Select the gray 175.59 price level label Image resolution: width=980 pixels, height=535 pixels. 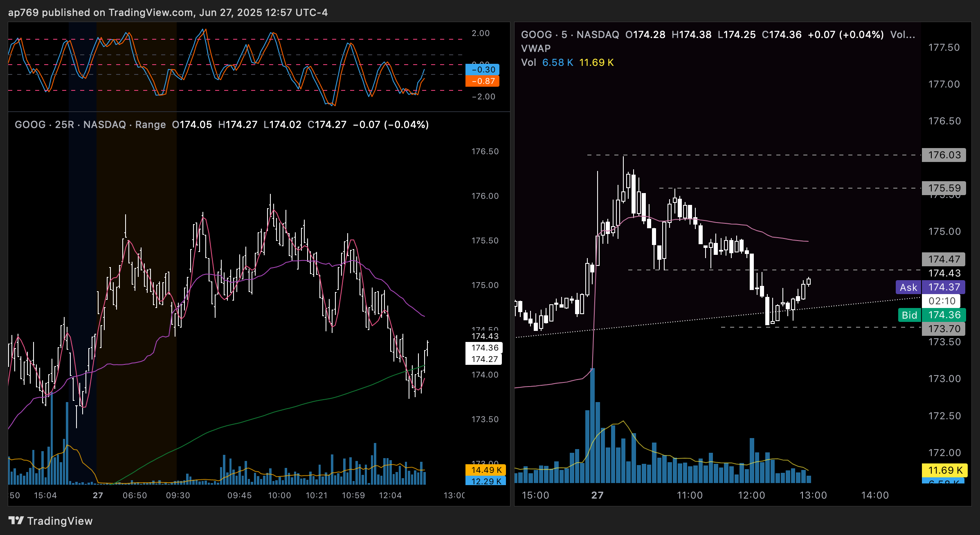point(944,188)
